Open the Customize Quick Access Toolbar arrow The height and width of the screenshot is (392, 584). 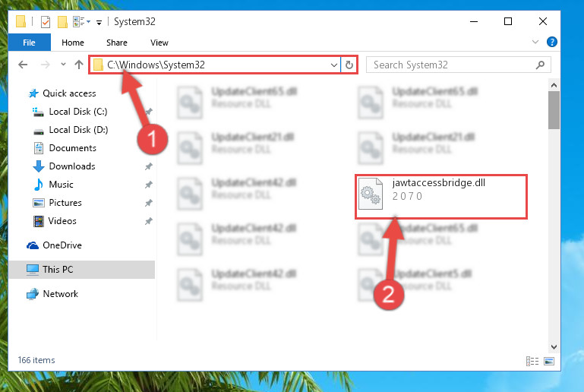99,23
